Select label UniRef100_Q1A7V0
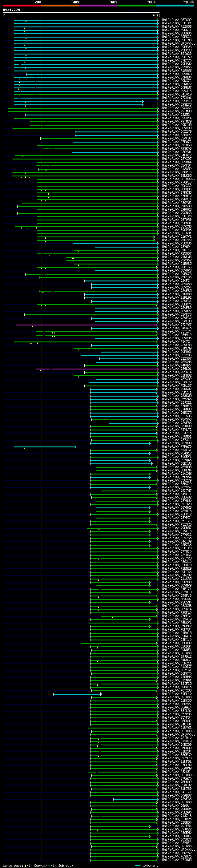 177,240
